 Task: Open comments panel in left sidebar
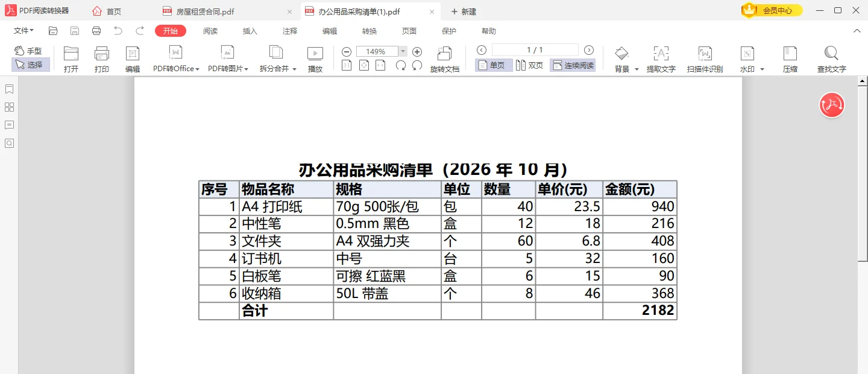[x=9, y=125]
